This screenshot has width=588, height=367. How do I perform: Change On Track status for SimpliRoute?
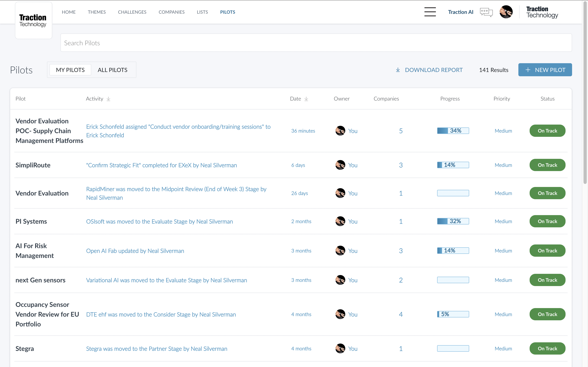pyautogui.click(x=547, y=165)
